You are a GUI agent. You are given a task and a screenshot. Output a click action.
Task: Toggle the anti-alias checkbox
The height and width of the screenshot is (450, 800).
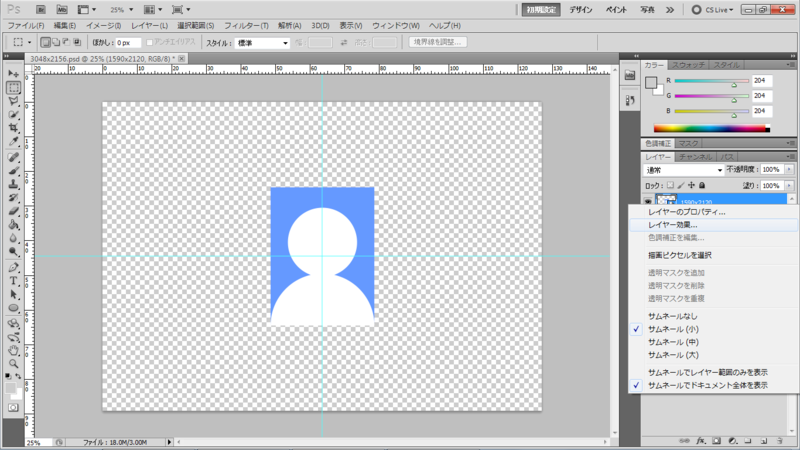149,43
